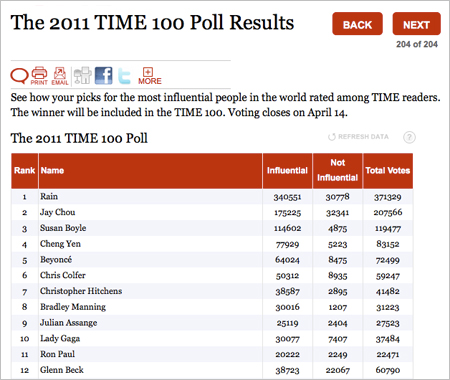Select the Rain row in the table
This screenshot has width=450, height=380.
[212, 197]
